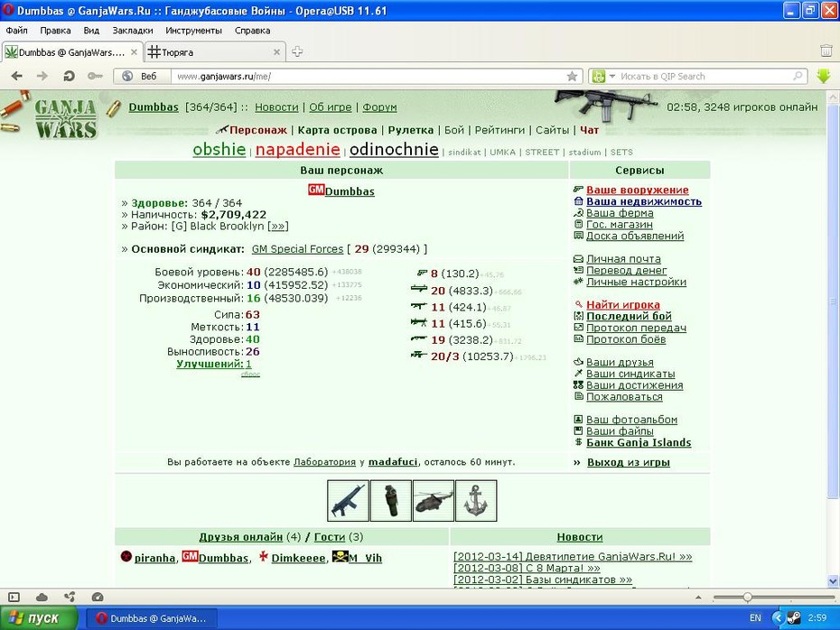Open the Закладки menu
The image size is (840, 630).
132,31
